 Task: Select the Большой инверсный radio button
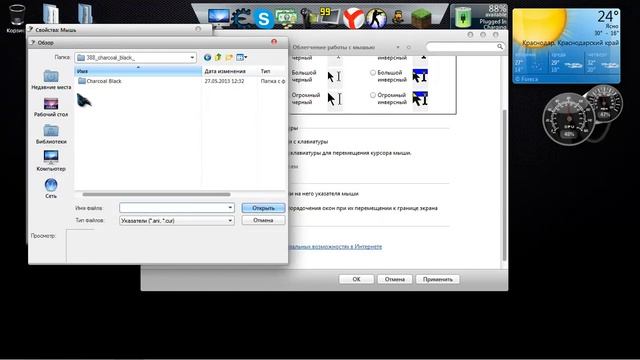[373, 73]
